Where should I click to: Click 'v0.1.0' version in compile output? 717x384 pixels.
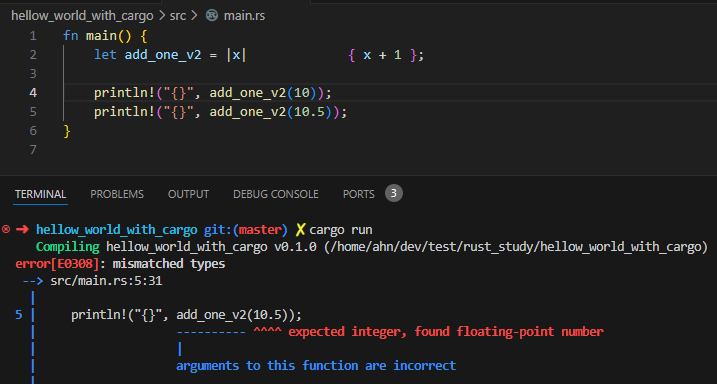[295, 247]
